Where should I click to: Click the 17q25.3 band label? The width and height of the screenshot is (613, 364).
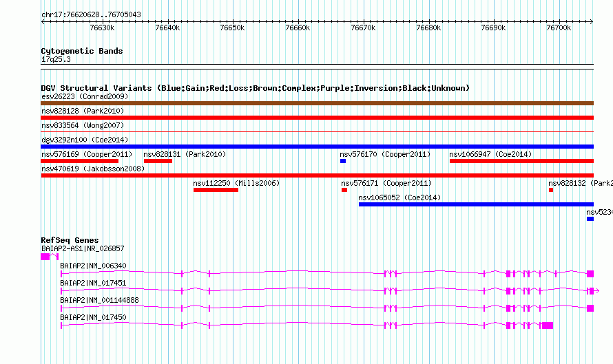click(x=56, y=60)
